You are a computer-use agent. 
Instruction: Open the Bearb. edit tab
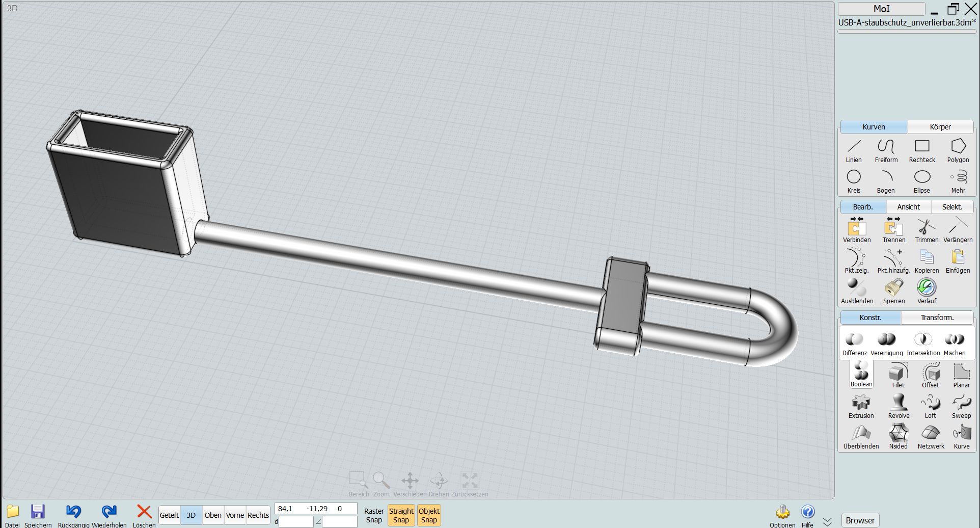[x=863, y=207]
